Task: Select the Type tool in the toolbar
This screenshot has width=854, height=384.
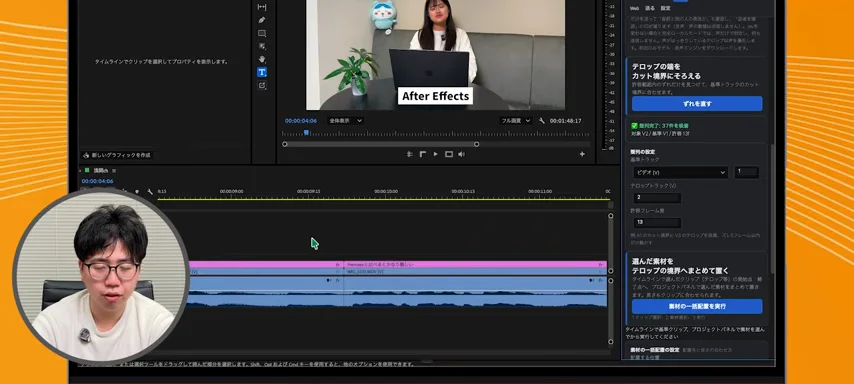Action: 262,72
